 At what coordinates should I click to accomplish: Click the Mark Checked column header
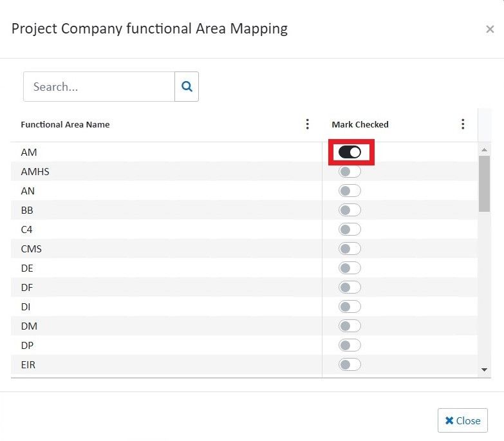click(x=360, y=125)
